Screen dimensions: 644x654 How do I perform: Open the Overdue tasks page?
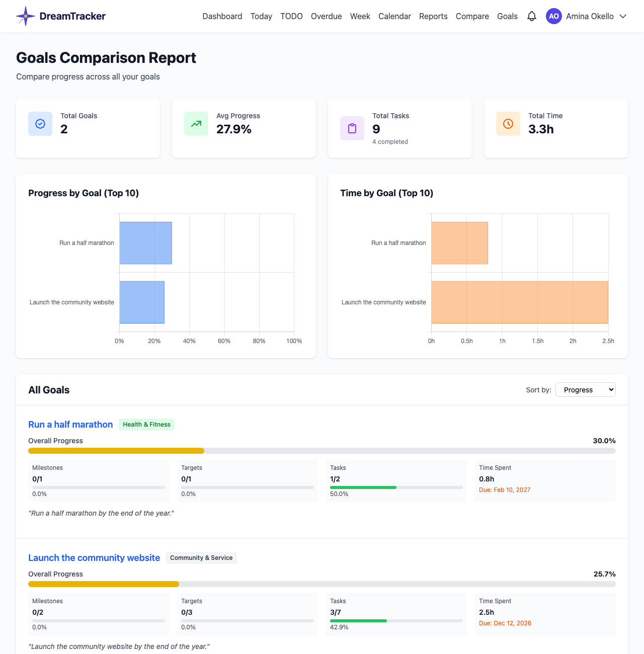coord(327,16)
